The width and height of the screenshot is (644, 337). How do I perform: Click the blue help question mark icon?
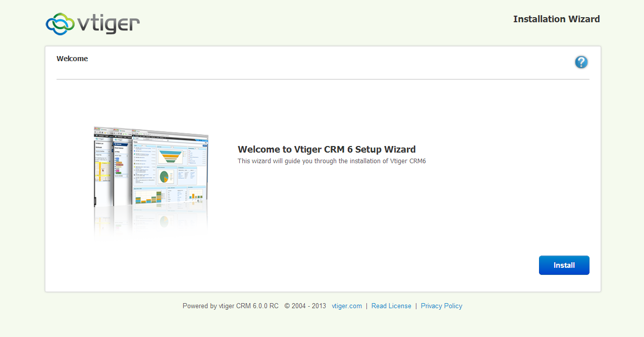(x=581, y=62)
